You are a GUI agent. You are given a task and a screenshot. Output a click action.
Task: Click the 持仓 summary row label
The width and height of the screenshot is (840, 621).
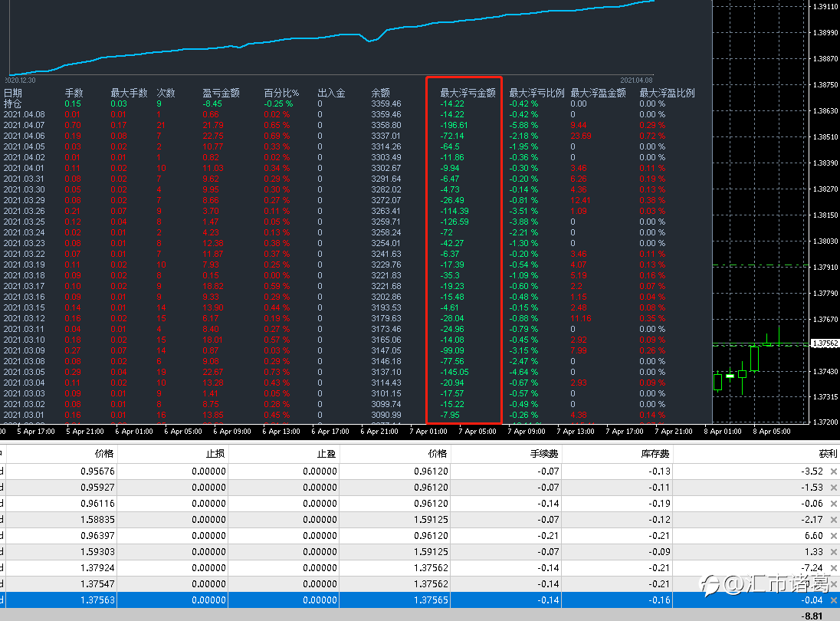coord(13,103)
